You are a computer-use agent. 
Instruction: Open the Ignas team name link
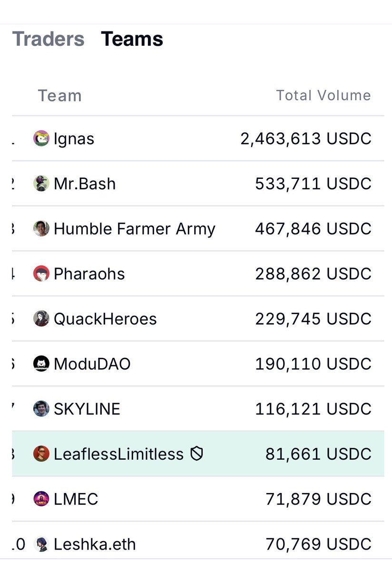pos(74,139)
